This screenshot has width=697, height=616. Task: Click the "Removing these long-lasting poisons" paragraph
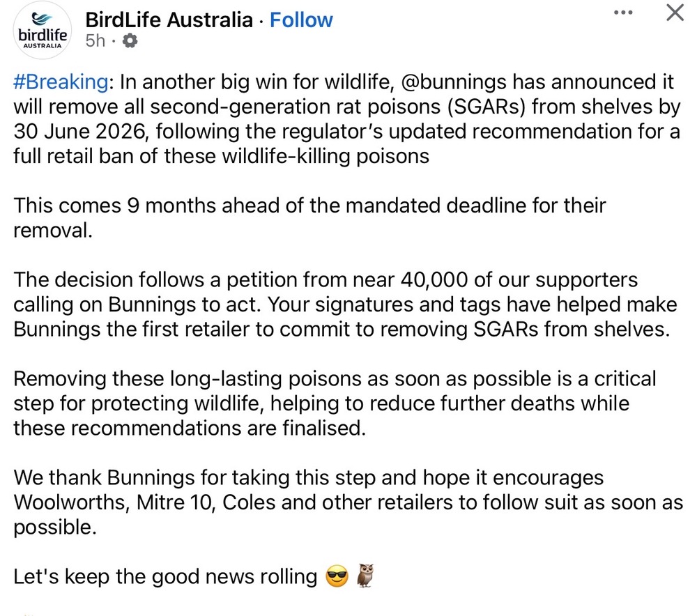pos(335,403)
